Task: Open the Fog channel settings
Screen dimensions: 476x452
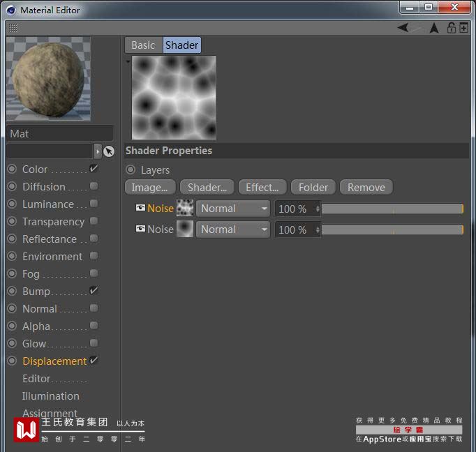Action: click(x=31, y=274)
